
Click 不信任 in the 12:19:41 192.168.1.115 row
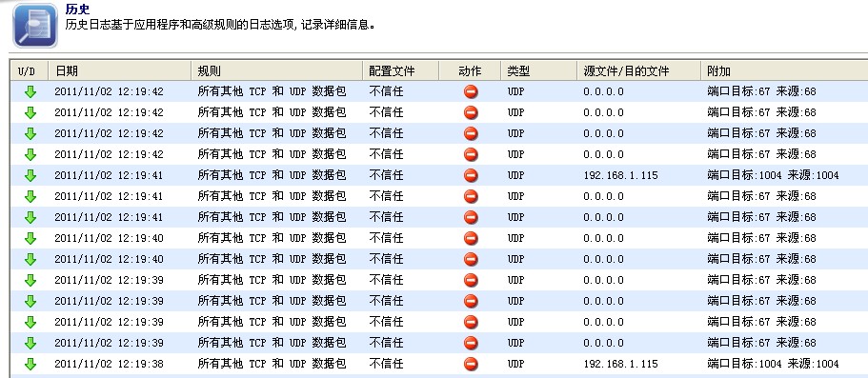(387, 175)
